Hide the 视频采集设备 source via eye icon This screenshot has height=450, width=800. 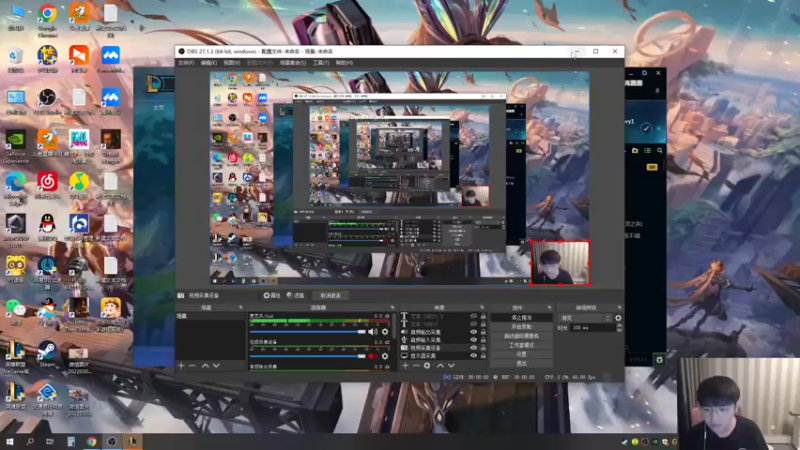(x=473, y=347)
